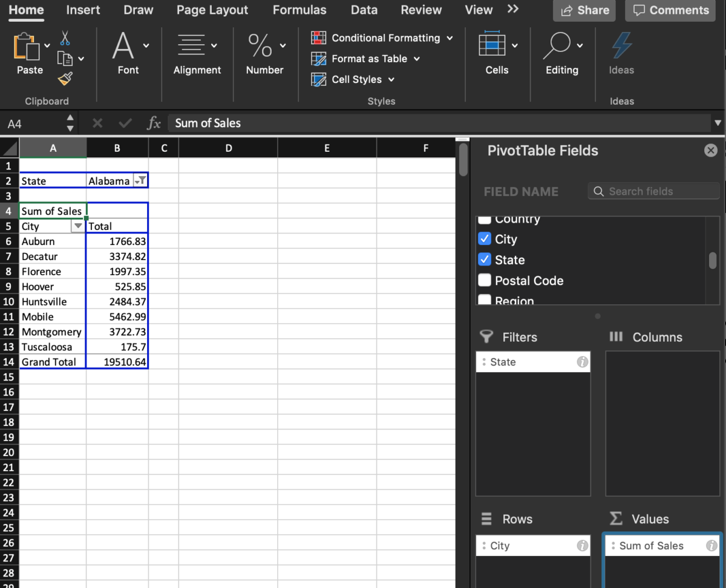Click the Ideas lightning icon

621,44
